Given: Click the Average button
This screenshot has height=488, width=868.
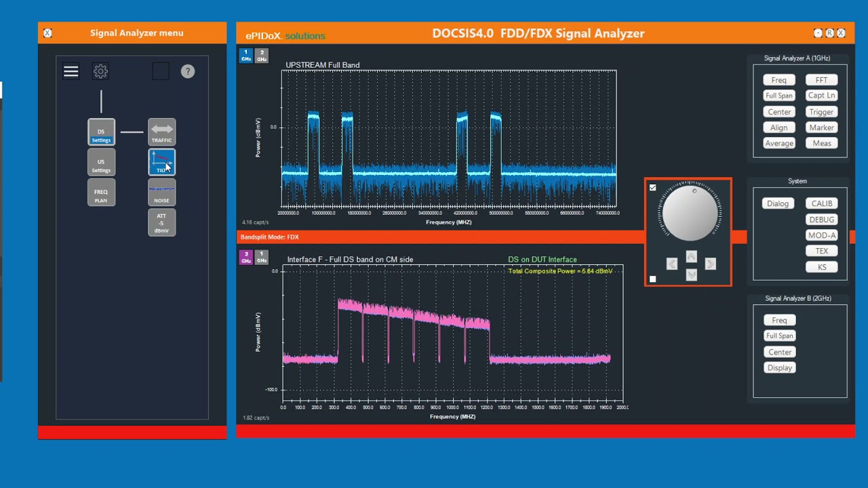Looking at the screenshot, I should click(x=779, y=143).
